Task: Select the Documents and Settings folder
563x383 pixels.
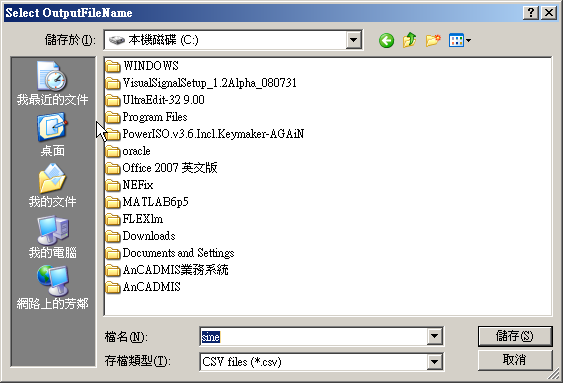Action: pos(170,253)
